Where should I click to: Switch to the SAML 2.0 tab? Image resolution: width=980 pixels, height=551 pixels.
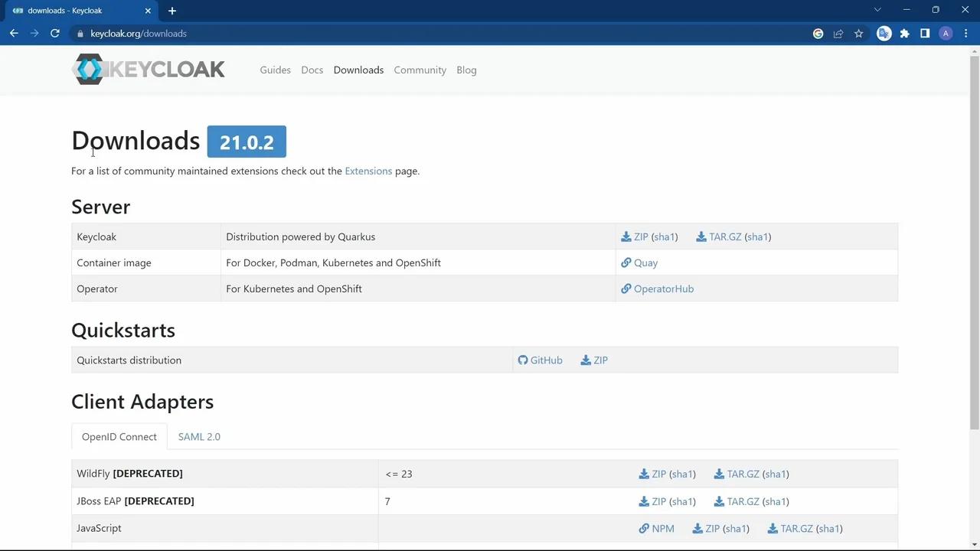pos(199,436)
